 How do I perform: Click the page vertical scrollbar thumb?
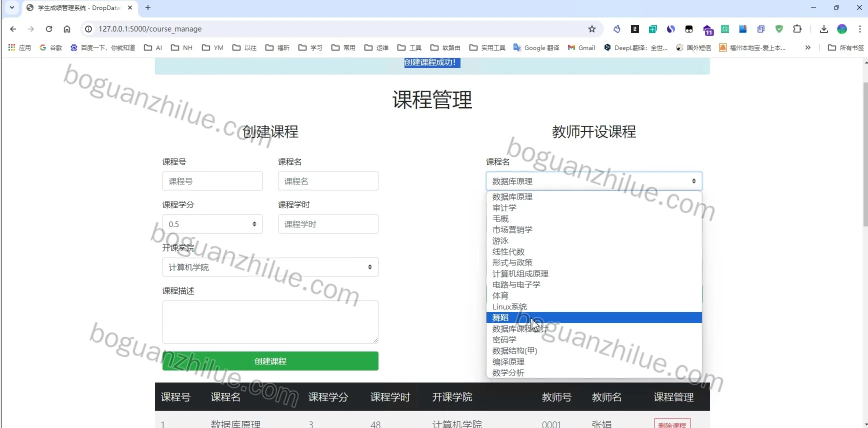coord(865,155)
